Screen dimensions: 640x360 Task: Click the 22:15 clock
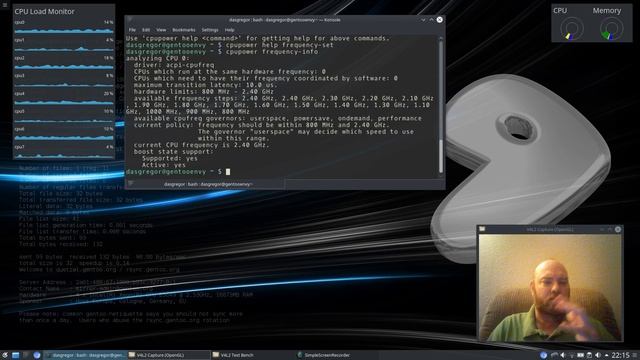coord(620,355)
